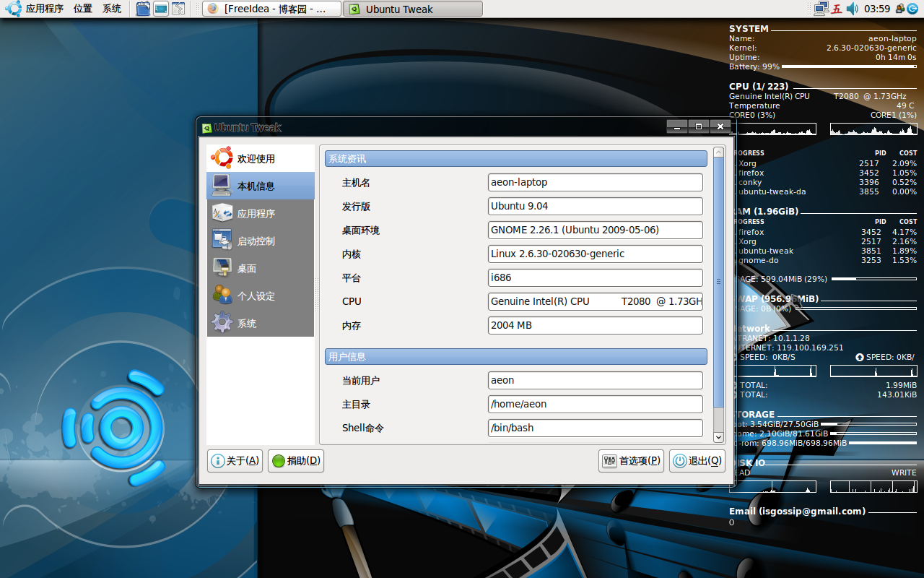Switch to the Ubuntu Tweak taskbar window
924x578 pixels.
412,9
